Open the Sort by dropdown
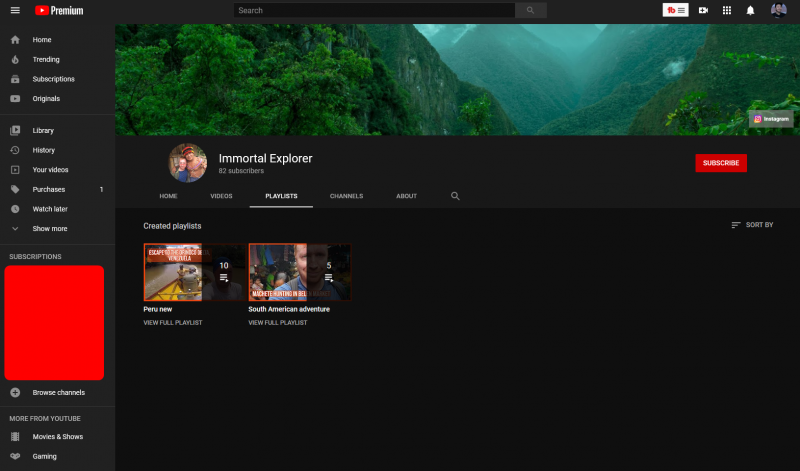Screen dimensions: 800x471 (x=752, y=225)
